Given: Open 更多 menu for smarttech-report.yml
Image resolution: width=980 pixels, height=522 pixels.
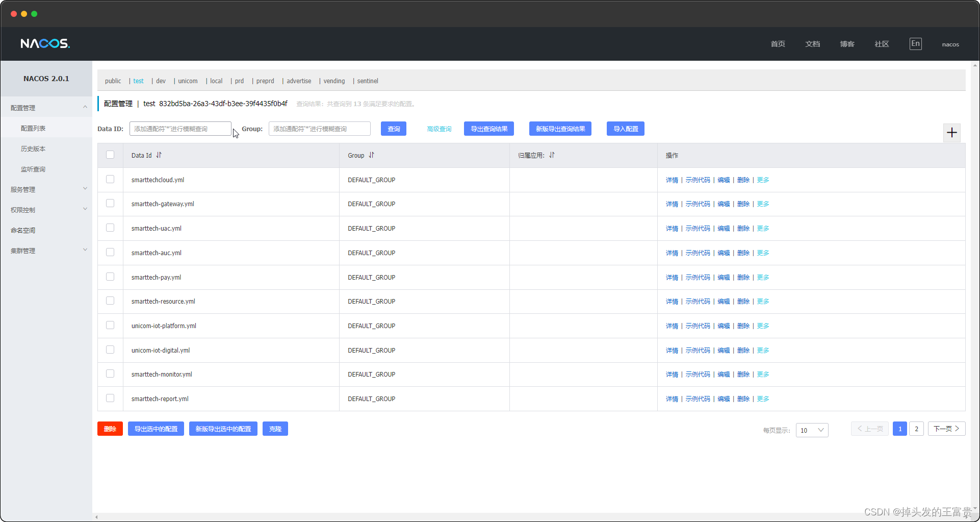Looking at the screenshot, I should 763,399.
